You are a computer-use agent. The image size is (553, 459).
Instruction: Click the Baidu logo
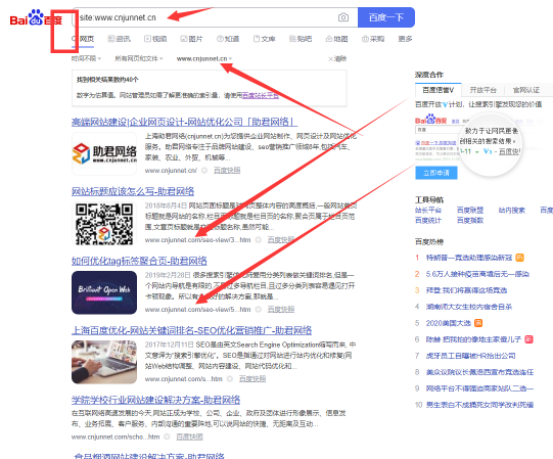click(35, 18)
